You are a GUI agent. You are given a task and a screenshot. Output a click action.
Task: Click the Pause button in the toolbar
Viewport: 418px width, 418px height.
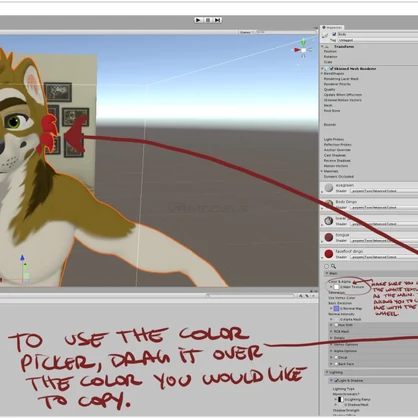pos(208,20)
